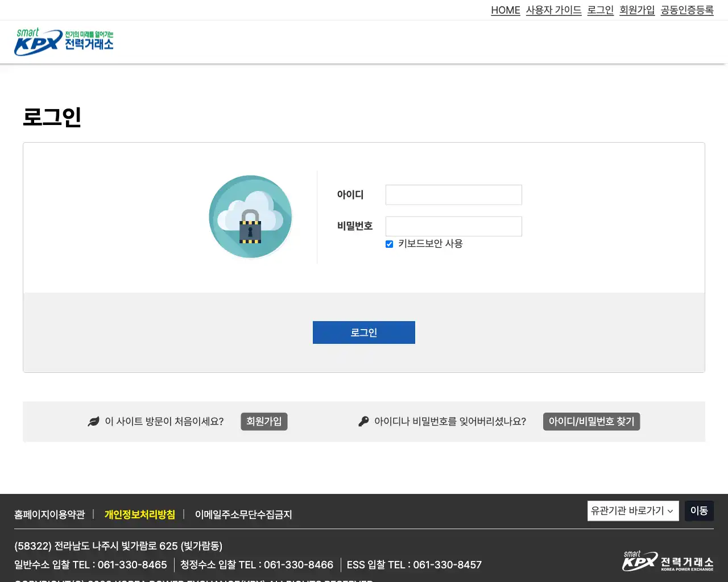
Task: Open the 개인정보처리방침 footer link
Action: pos(140,514)
